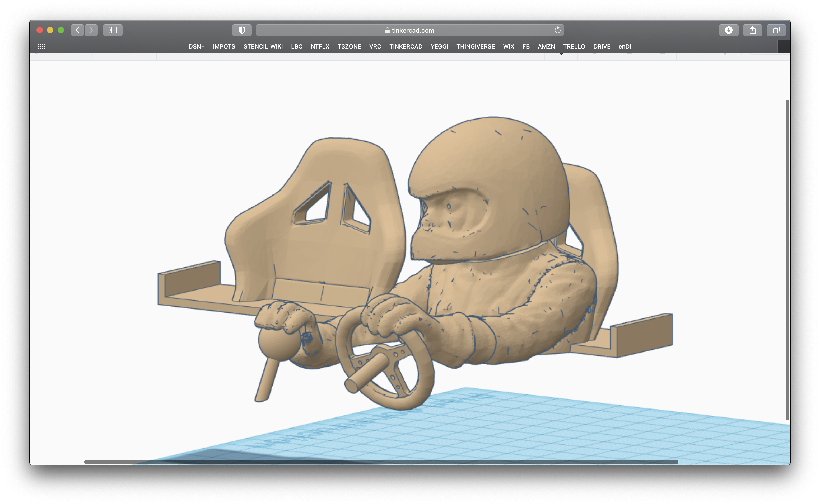Open a new tab with plus button
This screenshot has height=504, width=820.
[x=784, y=46]
